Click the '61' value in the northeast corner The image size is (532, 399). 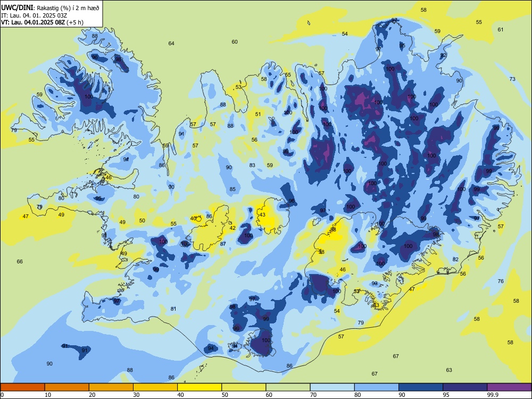tap(501, 29)
